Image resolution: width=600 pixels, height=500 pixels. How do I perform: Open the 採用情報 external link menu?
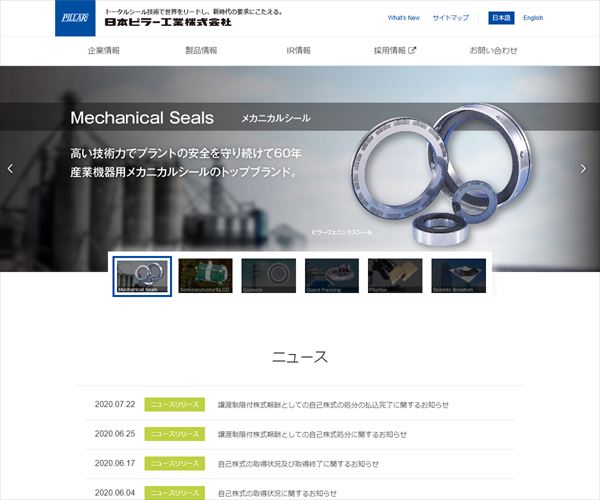click(x=395, y=50)
